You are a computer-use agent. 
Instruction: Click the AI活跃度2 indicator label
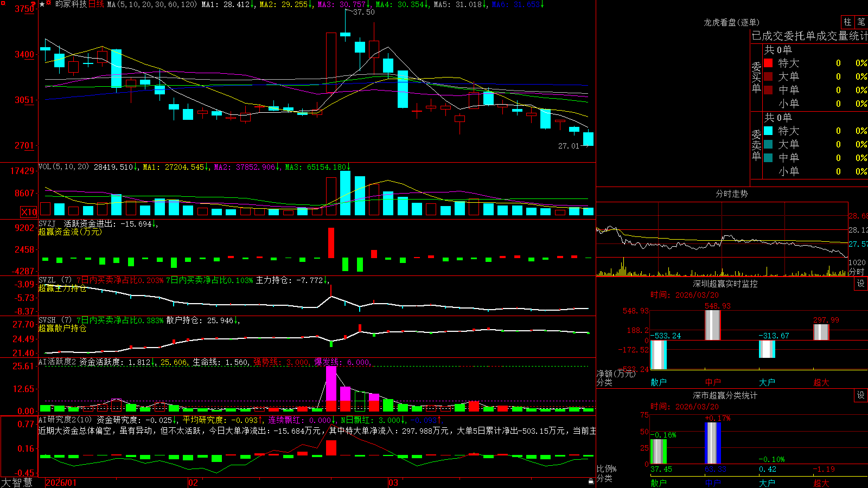coord(57,362)
